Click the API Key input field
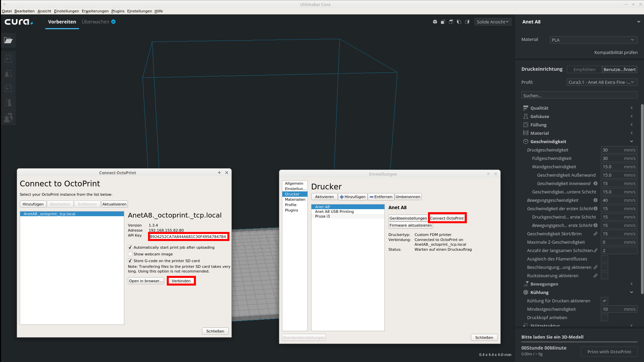 [188, 237]
